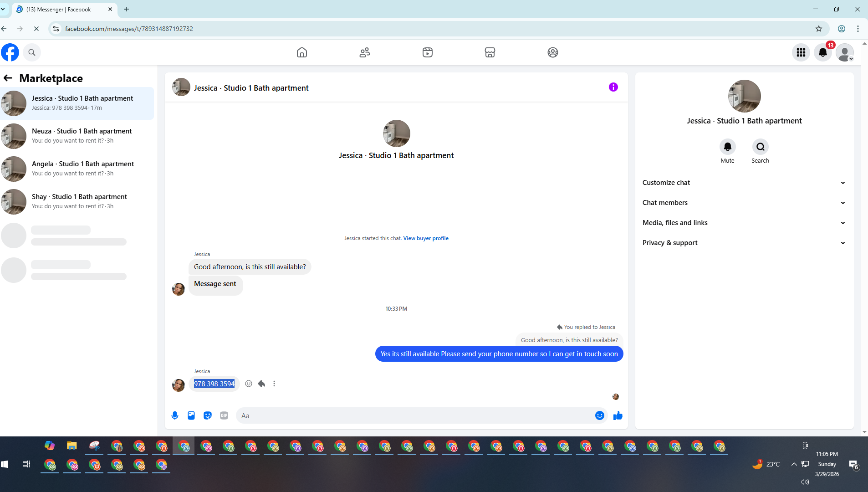Open more options for phone number message
Viewport: 868px width, 492px height.
tap(274, 384)
